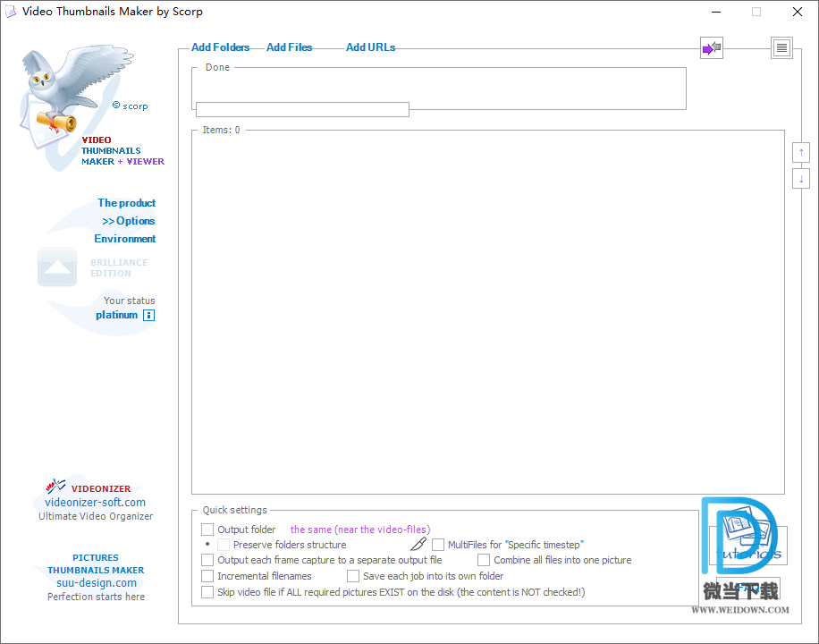The width and height of the screenshot is (819, 644).
Task: Open the list view icon button
Action: pyautogui.click(x=781, y=48)
